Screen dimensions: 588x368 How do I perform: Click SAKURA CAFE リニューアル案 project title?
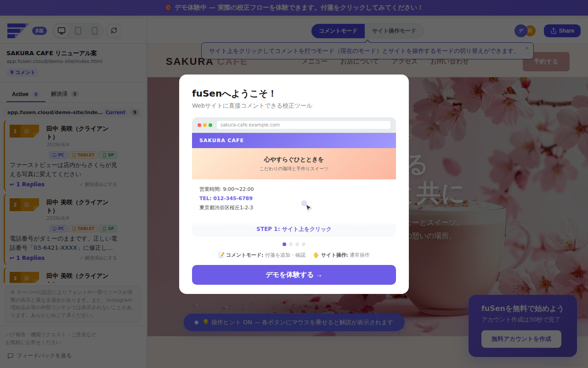click(x=51, y=53)
